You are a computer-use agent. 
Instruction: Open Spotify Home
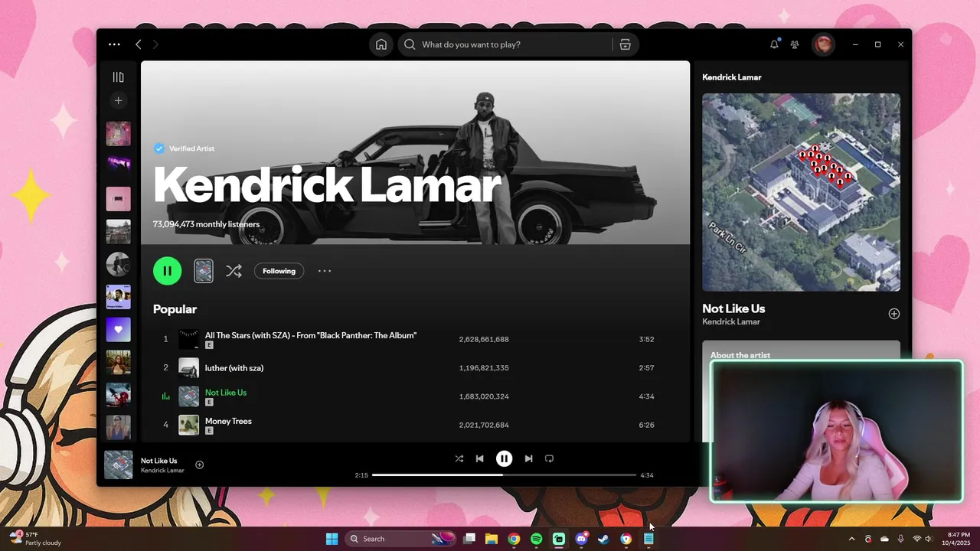(x=381, y=44)
